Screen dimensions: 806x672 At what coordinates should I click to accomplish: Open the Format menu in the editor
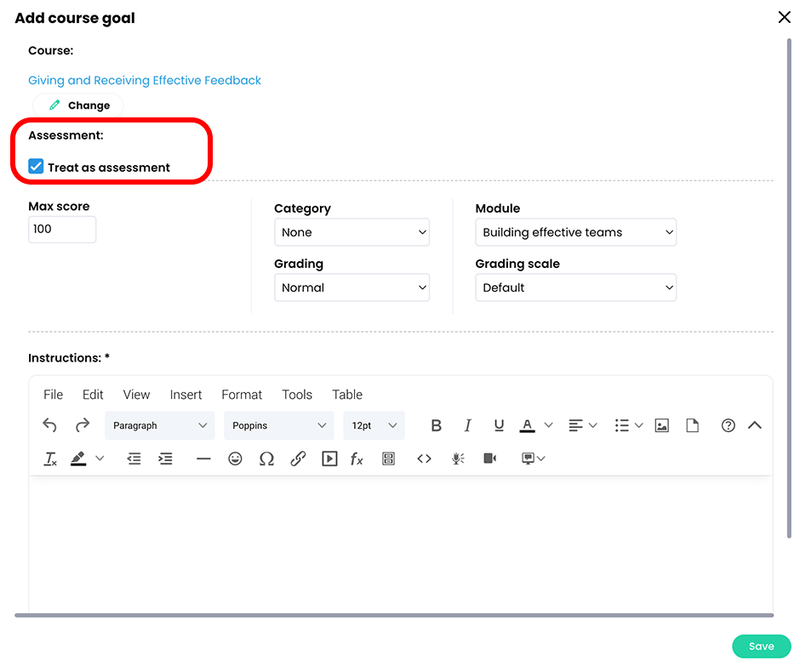coord(242,395)
